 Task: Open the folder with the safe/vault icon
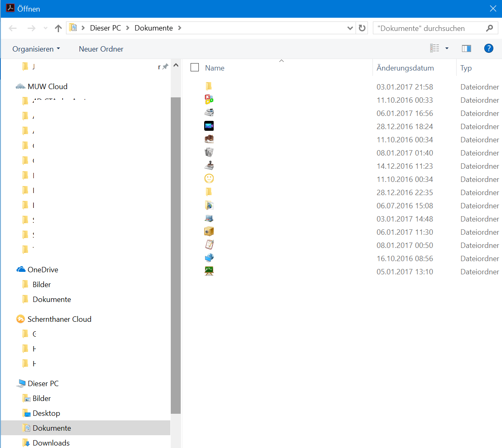coord(209,231)
